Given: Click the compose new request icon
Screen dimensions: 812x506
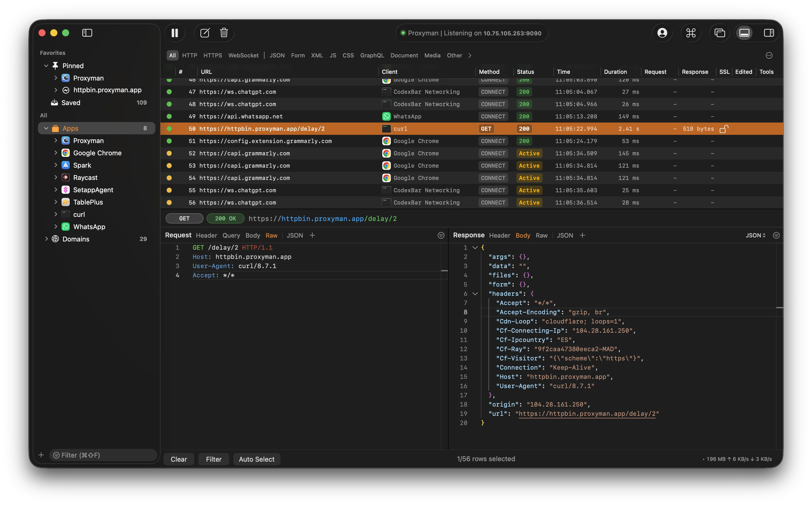Looking at the screenshot, I should coord(205,33).
